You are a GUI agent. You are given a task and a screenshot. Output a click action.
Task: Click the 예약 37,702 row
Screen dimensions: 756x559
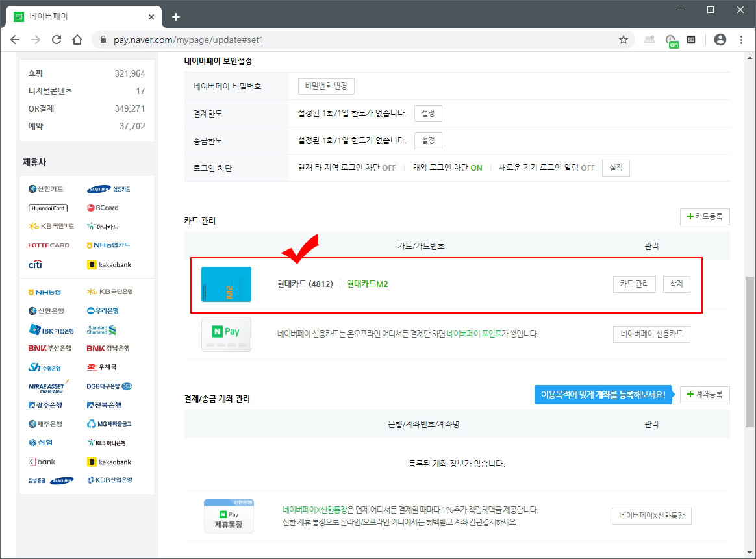coord(87,126)
